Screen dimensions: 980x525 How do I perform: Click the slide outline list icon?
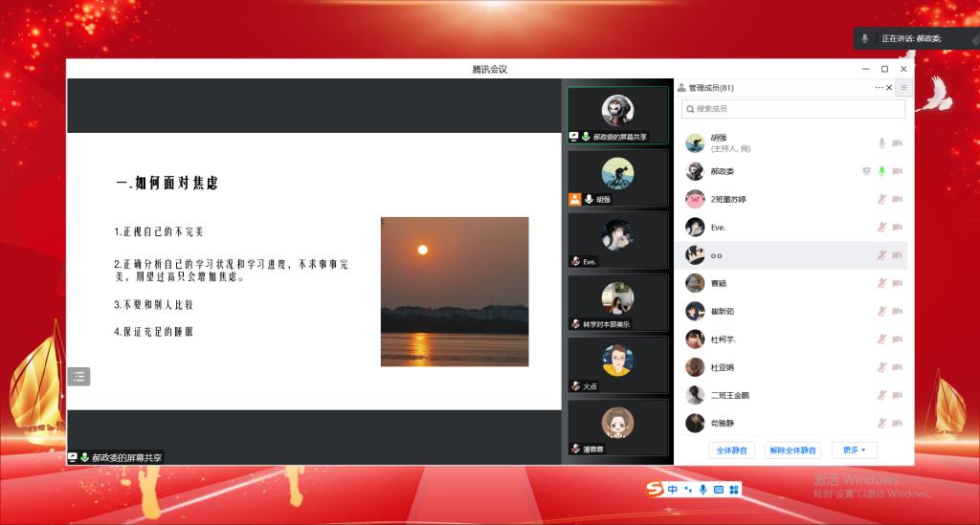[78, 377]
